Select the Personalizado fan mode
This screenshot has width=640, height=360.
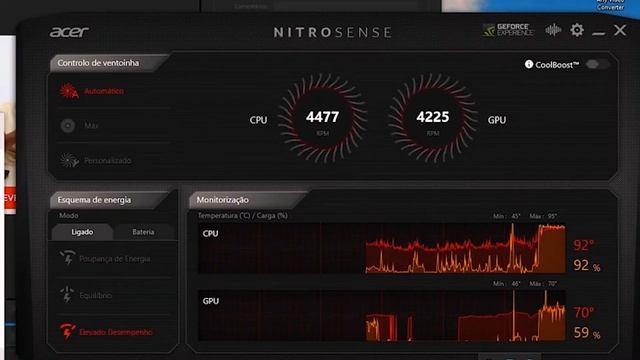click(108, 160)
